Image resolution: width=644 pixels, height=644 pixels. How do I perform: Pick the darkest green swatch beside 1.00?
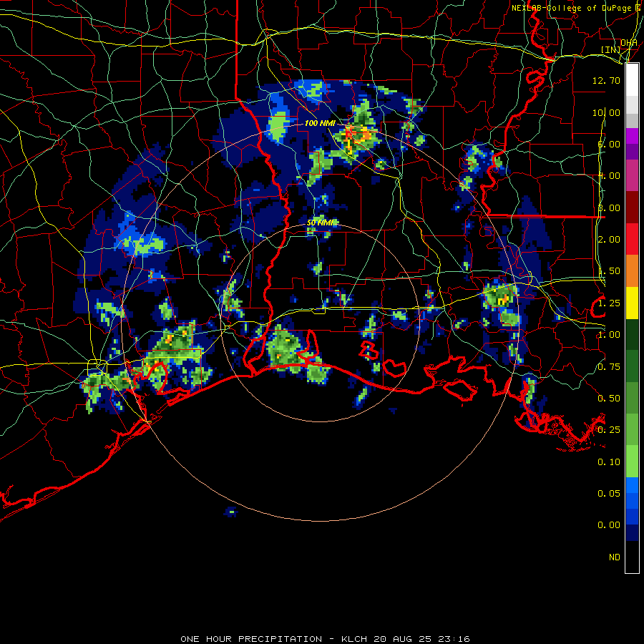click(632, 334)
